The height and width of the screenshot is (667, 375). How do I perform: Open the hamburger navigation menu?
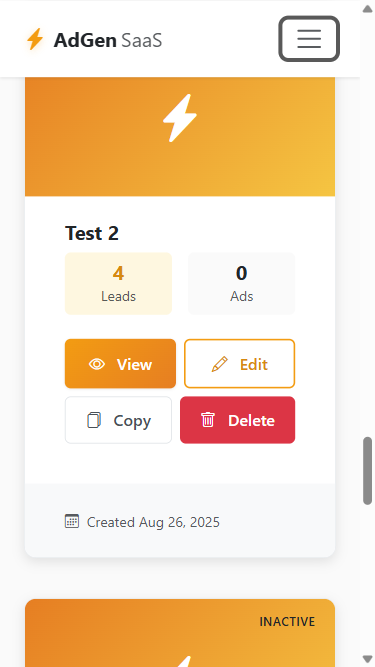tap(309, 39)
